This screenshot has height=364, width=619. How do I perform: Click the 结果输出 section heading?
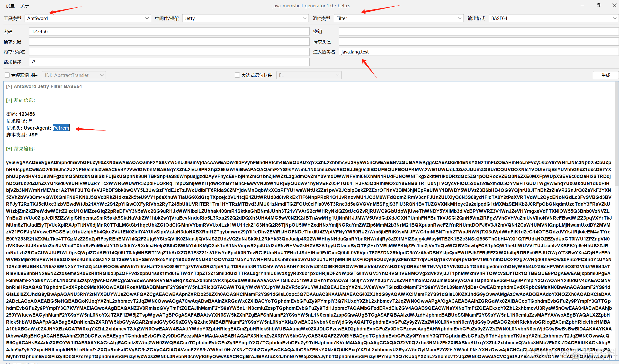(x=21, y=149)
